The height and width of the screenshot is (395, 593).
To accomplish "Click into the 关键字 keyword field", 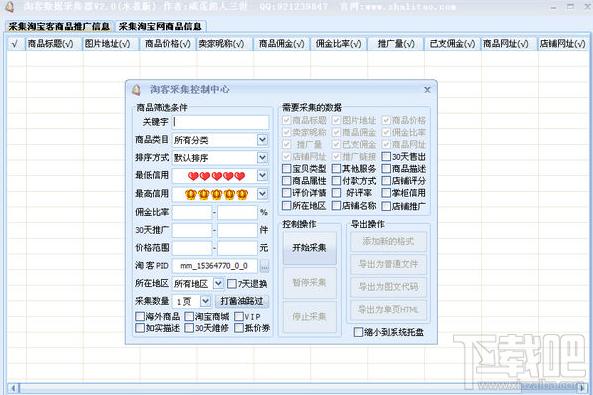I will [x=220, y=122].
